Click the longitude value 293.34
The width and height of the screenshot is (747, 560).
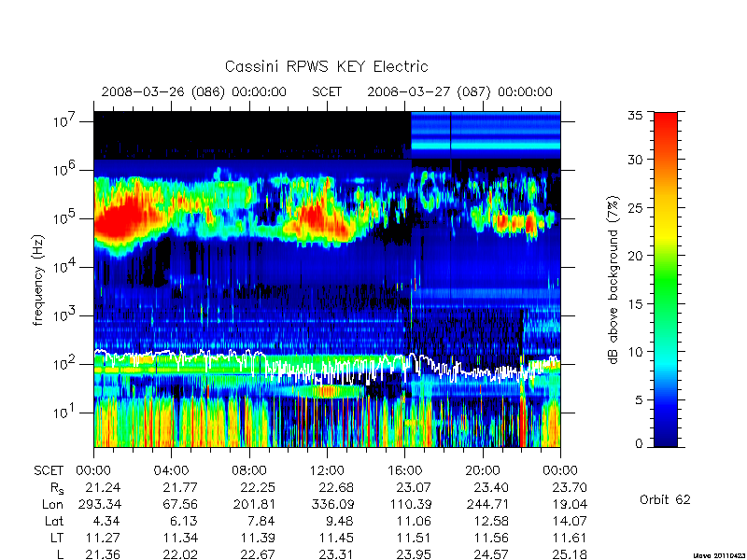pos(99,504)
